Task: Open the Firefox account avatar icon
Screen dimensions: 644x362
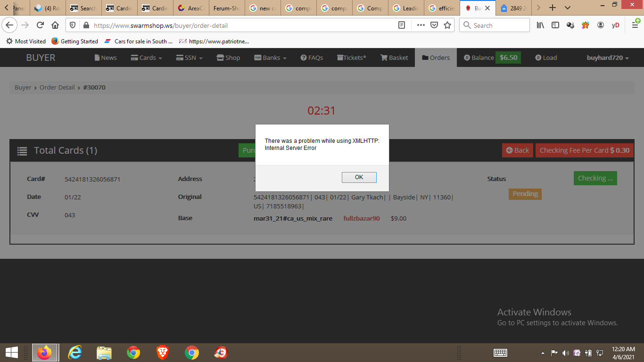Action: click(601, 25)
